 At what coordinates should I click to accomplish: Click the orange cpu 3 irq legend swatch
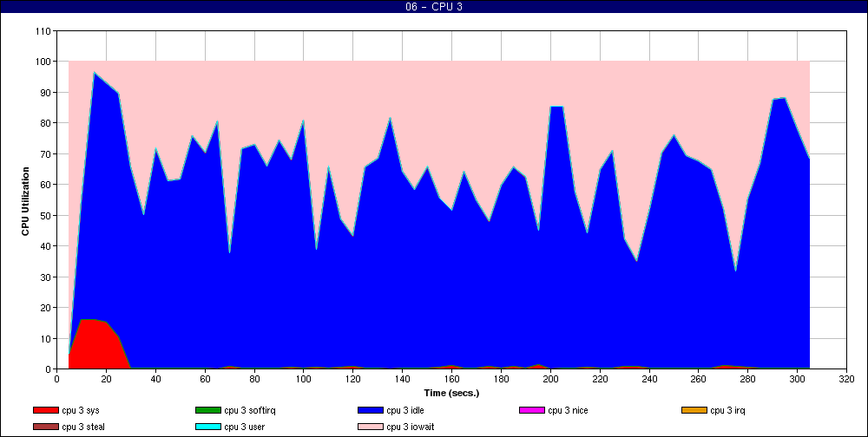694,410
